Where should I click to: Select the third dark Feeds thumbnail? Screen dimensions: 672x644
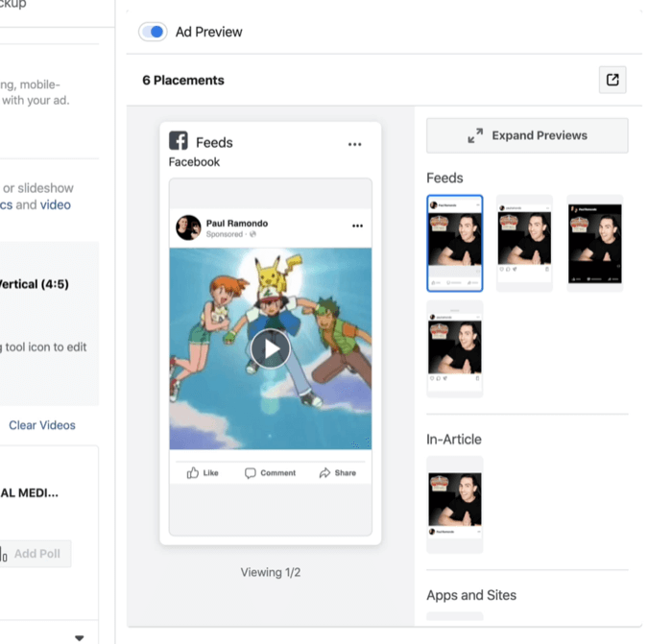point(595,244)
